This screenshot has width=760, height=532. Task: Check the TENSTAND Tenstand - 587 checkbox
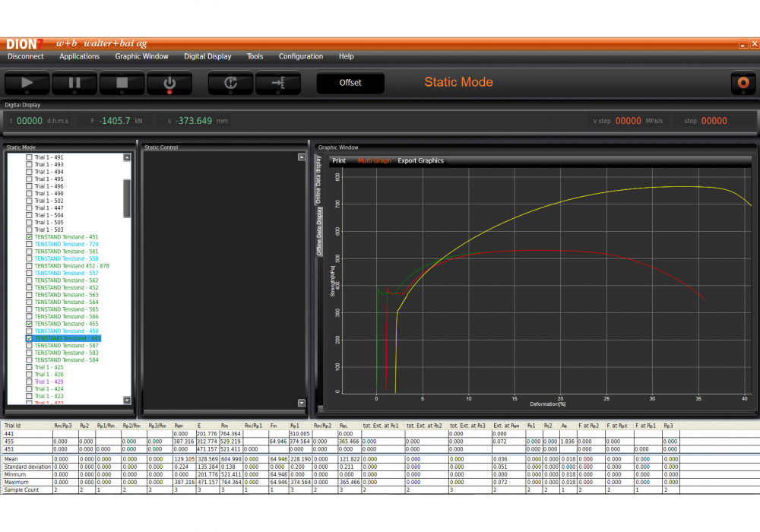[x=29, y=346]
